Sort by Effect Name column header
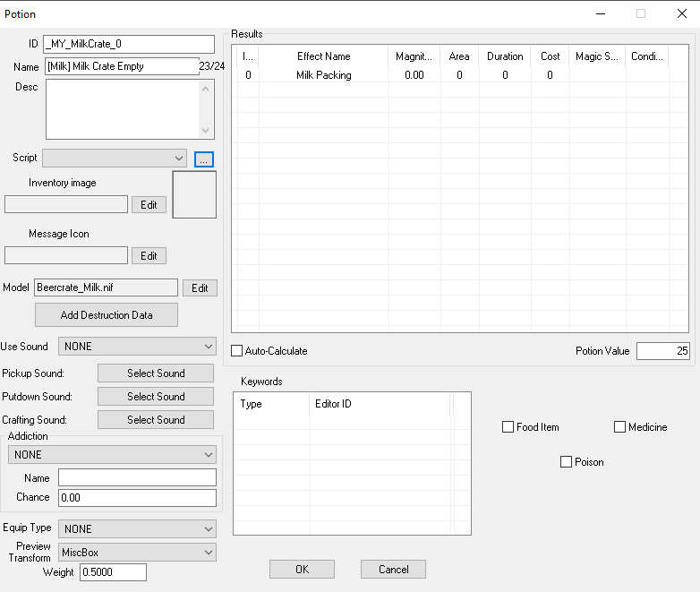This screenshot has height=592, width=700. tap(324, 56)
